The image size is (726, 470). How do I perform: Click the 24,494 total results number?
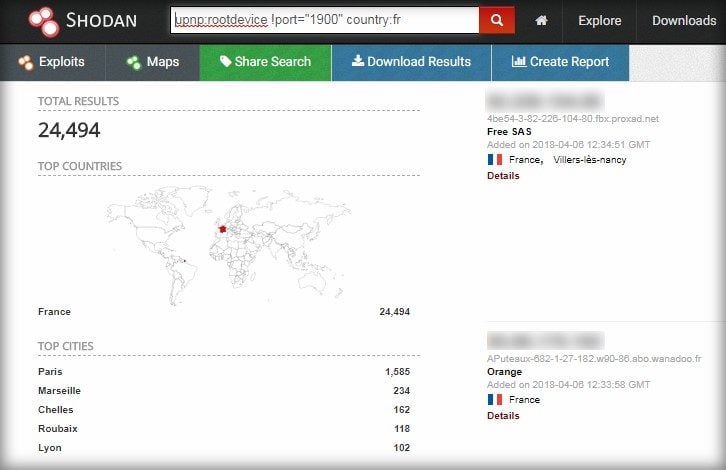(69, 130)
